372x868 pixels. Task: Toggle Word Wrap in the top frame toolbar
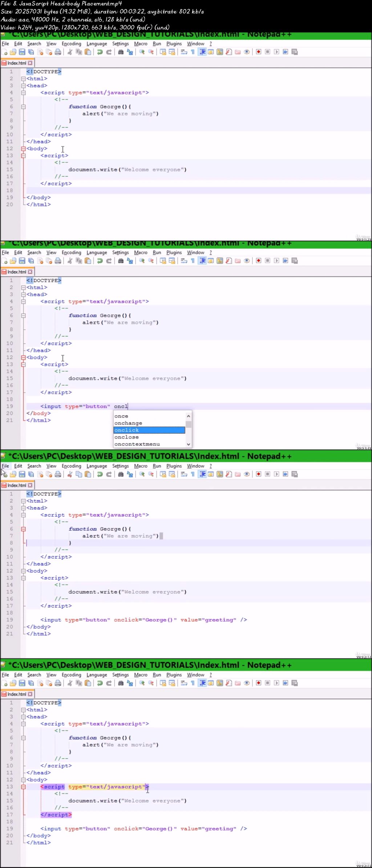click(184, 52)
